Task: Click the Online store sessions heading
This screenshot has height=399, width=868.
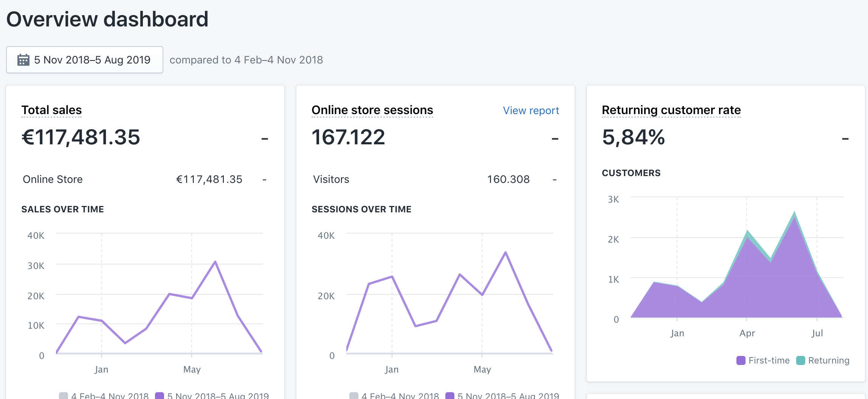Action: [372, 110]
